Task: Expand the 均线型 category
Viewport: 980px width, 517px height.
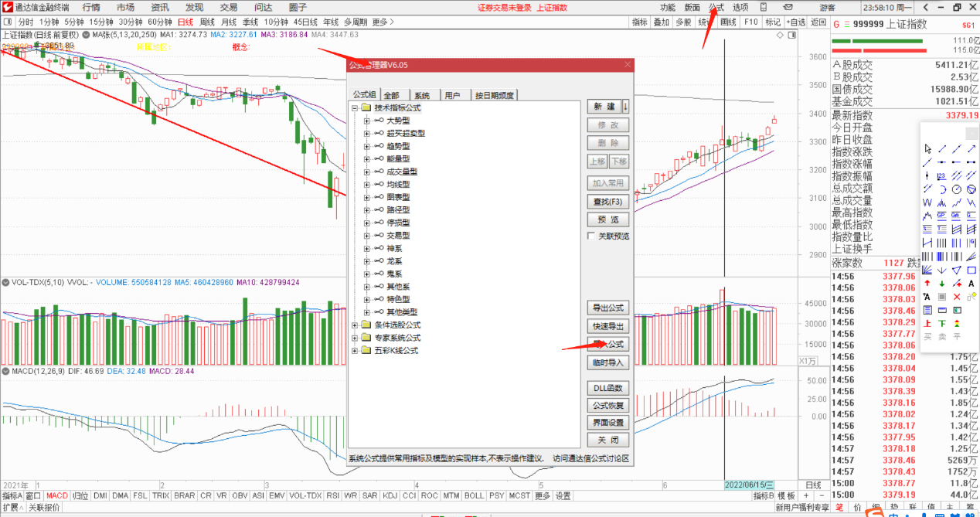Action: pyautogui.click(x=367, y=185)
